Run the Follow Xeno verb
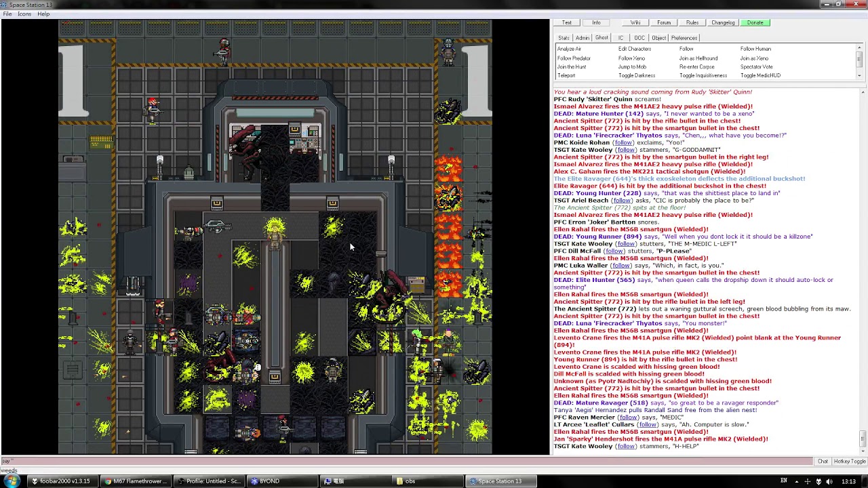The height and width of the screenshot is (488, 868). 631,58
